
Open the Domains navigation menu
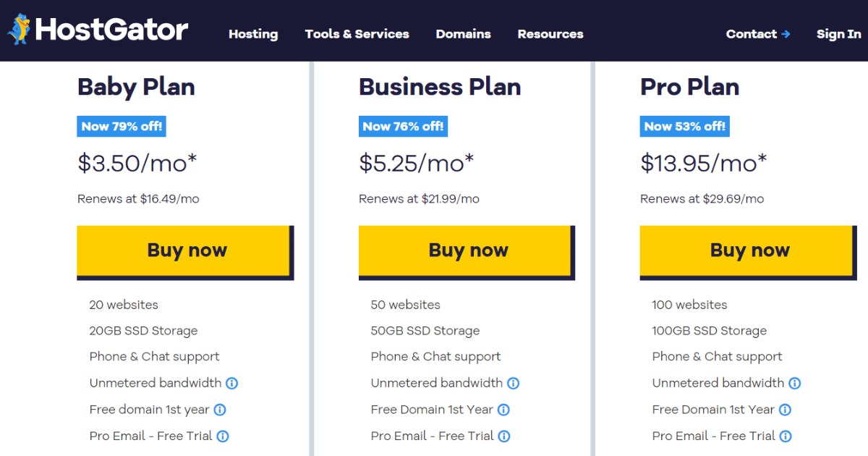click(463, 34)
